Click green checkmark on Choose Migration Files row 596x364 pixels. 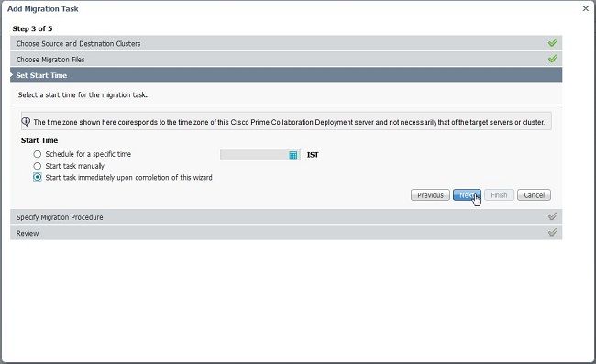553,59
